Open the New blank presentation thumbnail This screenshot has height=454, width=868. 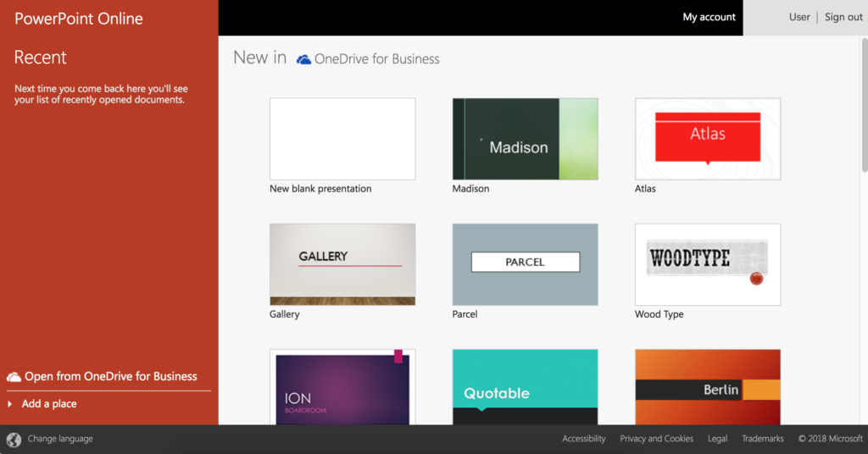point(342,139)
